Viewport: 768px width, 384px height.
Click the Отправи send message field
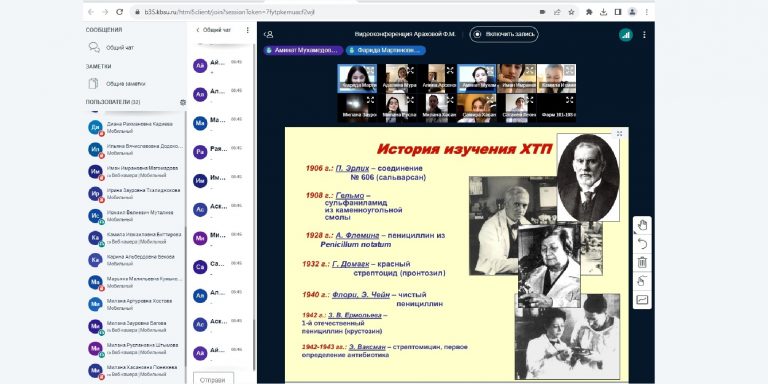pos(213,379)
